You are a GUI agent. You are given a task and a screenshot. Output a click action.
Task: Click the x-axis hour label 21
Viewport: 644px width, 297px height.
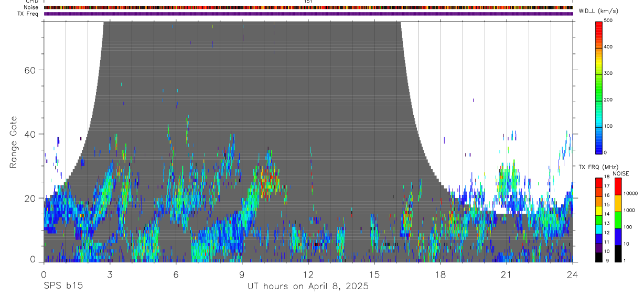[507, 274]
